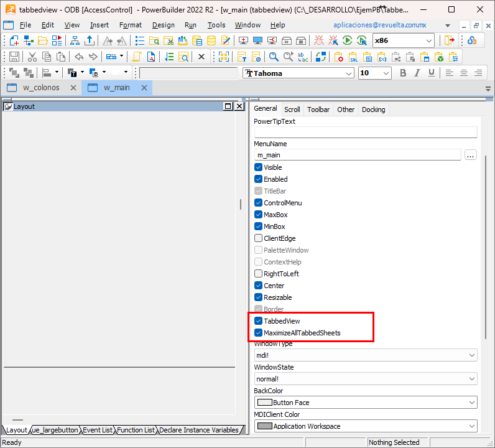Click the green Run icon
The image size is (495, 448).
pyautogui.click(x=347, y=40)
